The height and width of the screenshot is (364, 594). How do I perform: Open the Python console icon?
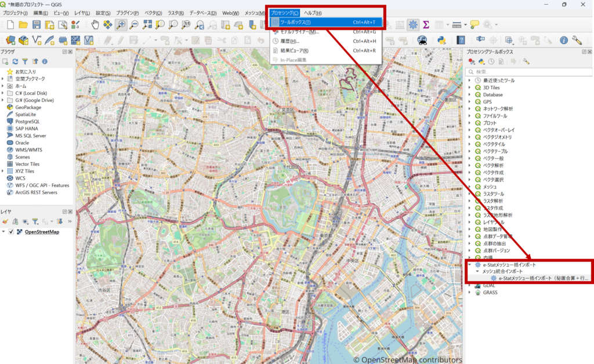pyautogui.click(x=441, y=40)
